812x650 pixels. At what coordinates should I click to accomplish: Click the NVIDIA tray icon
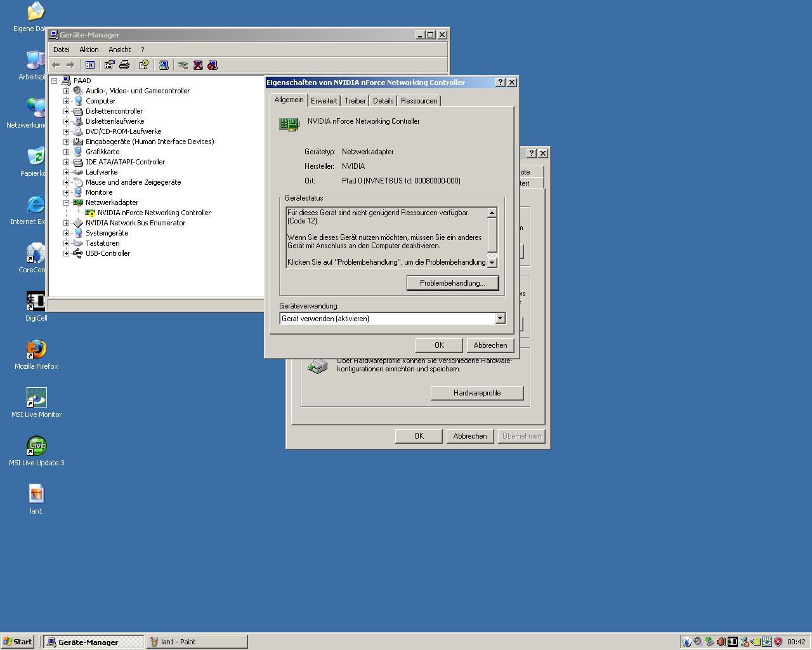click(x=756, y=642)
